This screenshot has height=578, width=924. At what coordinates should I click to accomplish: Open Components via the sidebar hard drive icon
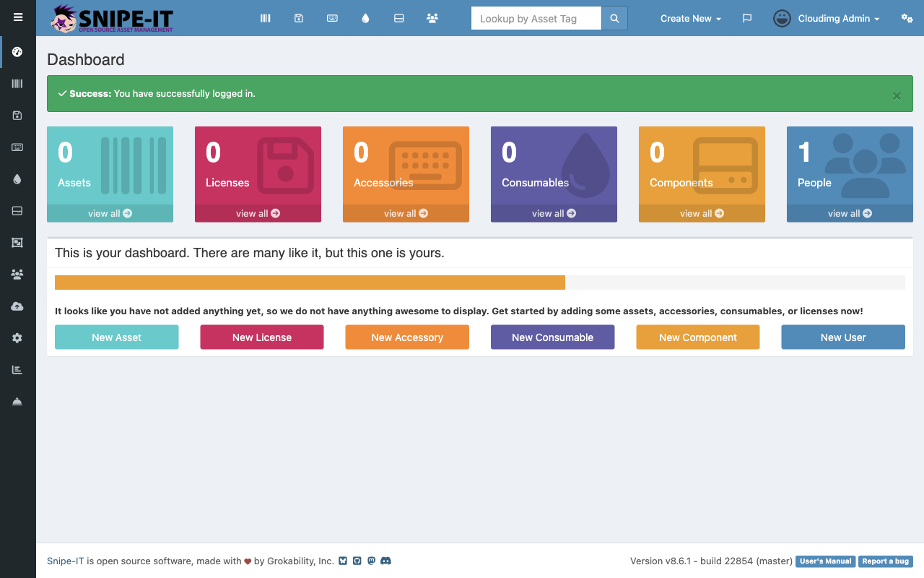[17, 211]
